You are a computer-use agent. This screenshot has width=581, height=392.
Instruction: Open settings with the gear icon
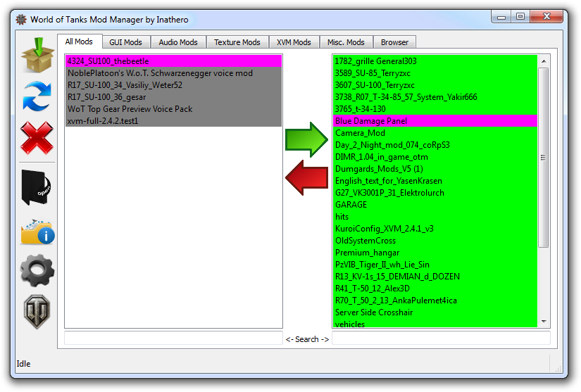37,270
